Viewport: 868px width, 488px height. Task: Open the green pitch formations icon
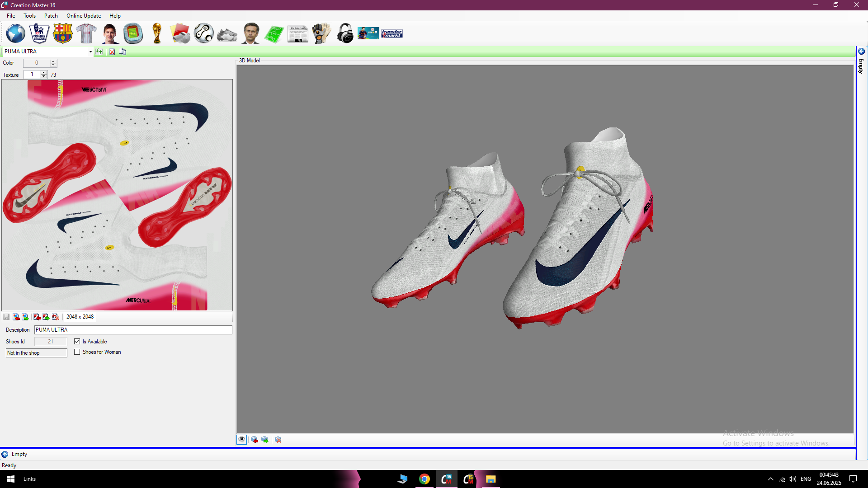click(274, 34)
